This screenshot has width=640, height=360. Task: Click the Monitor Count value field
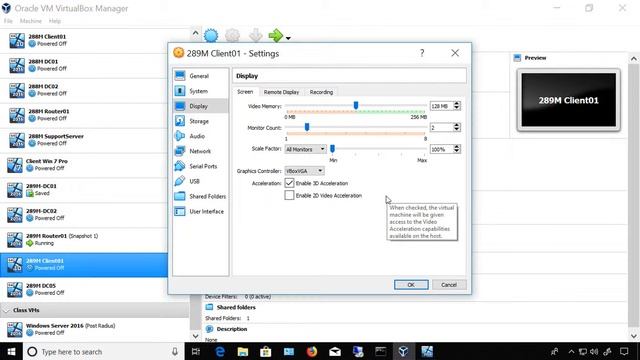(441, 128)
